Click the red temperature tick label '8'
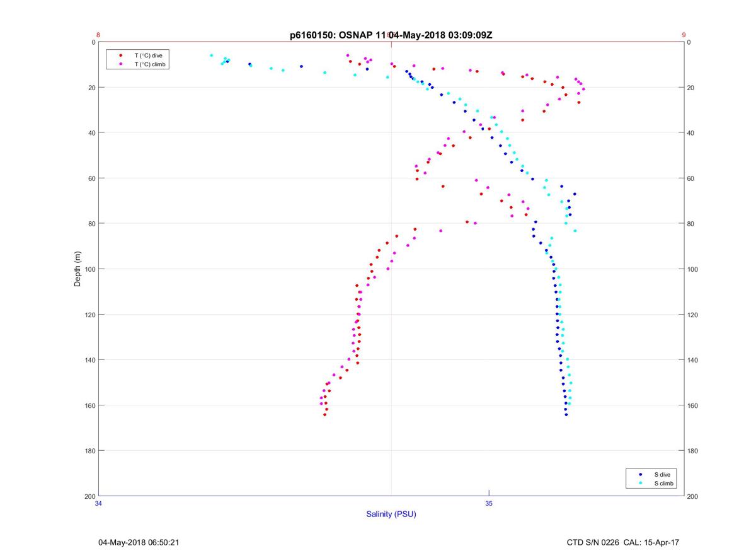This screenshot has height=558, width=756. (x=98, y=35)
